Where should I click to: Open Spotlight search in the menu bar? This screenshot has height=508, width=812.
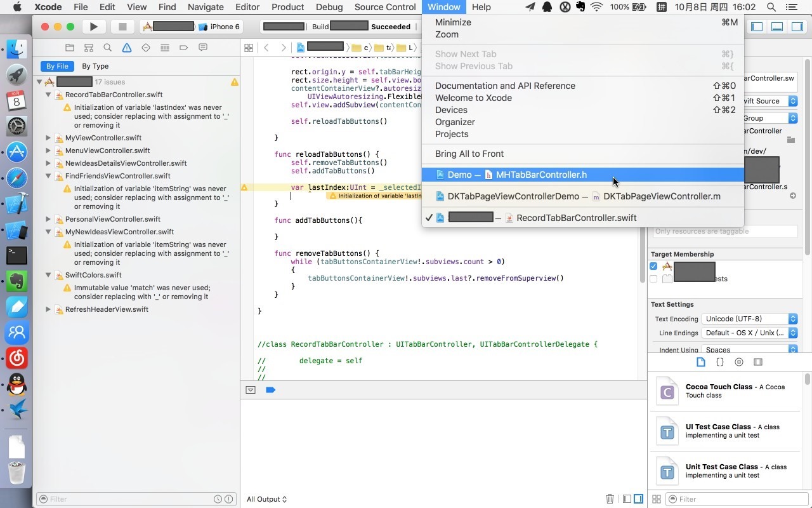pos(771,7)
